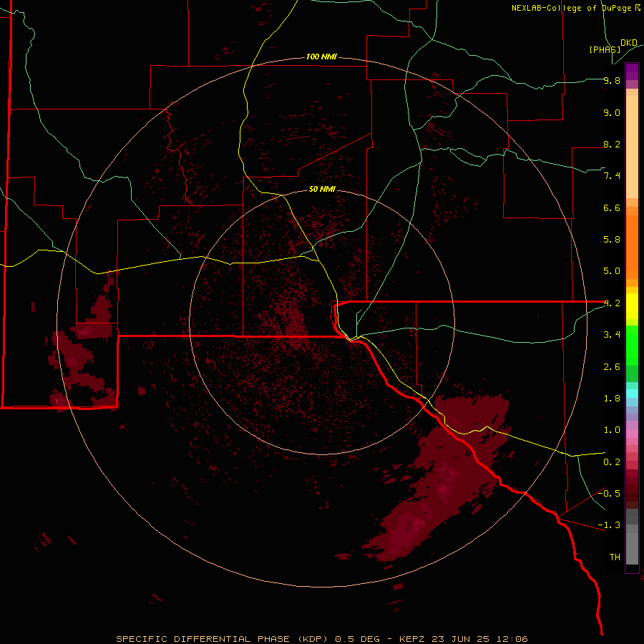Click the purple top segment of color bar

point(632,72)
